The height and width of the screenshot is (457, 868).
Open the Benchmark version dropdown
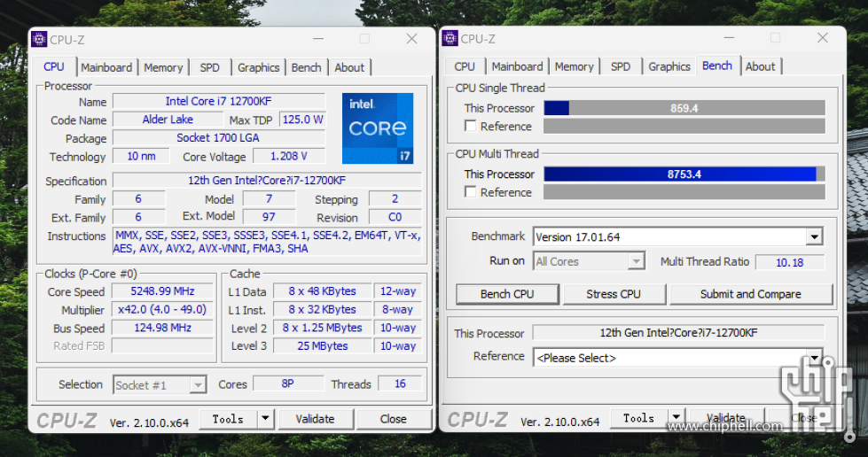tap(814, 237)
